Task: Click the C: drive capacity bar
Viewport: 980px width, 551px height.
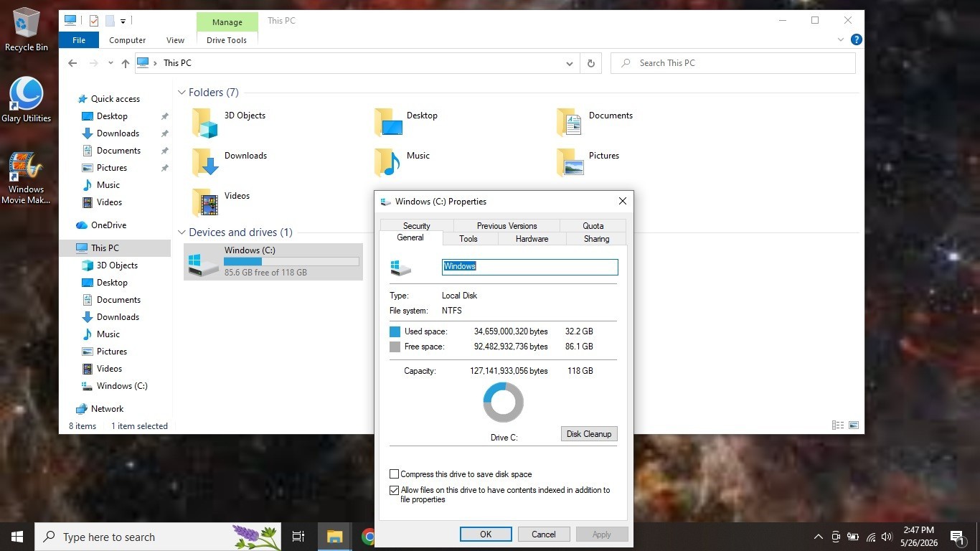Action: coord(291,262)
